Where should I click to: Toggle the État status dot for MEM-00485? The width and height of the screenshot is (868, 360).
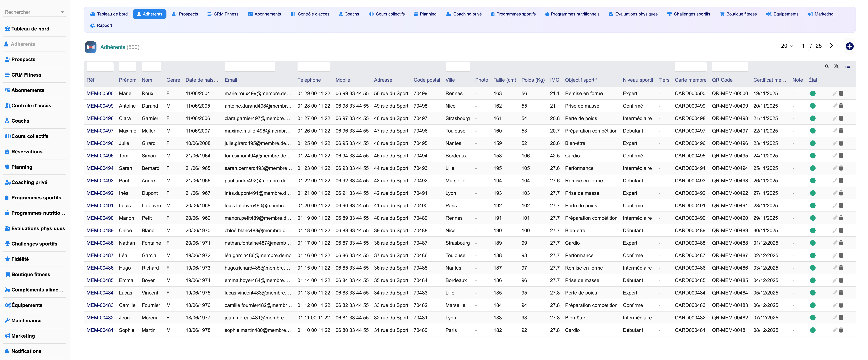(812, 280)
